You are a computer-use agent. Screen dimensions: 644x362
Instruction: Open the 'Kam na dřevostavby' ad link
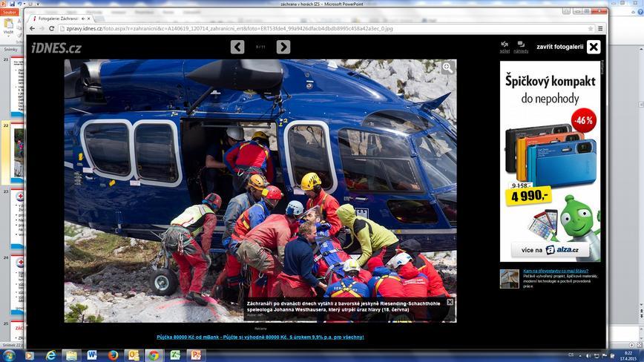click(556, 271)
